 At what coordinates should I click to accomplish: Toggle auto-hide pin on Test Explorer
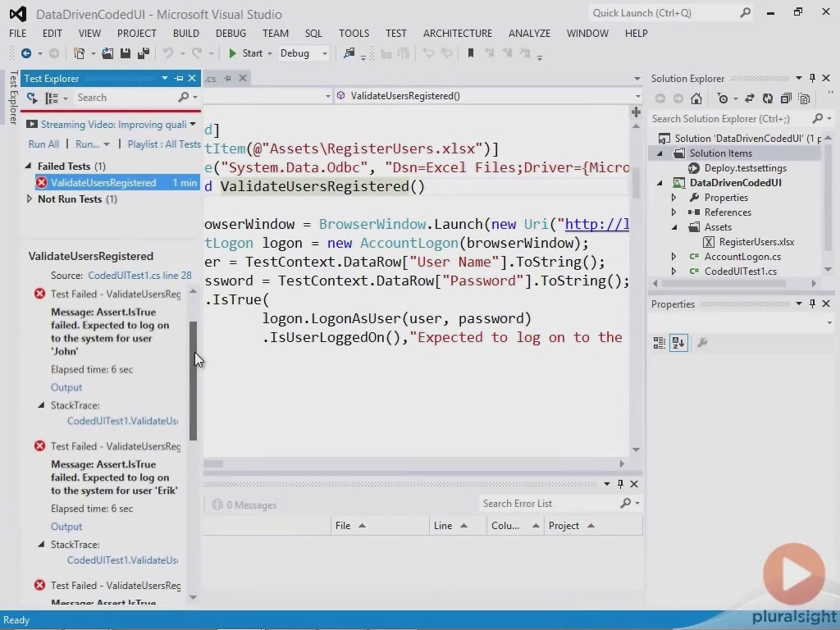178,78
